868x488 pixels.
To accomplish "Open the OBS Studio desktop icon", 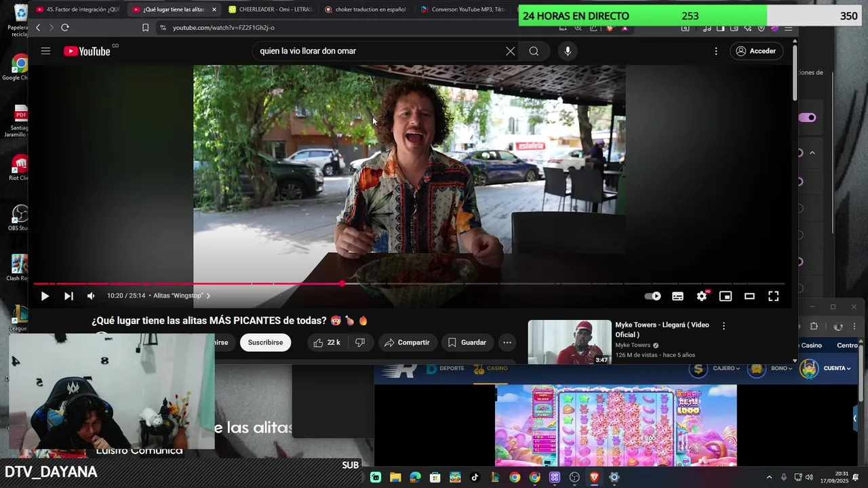I will pyautogui.click(x=19, y=218).
